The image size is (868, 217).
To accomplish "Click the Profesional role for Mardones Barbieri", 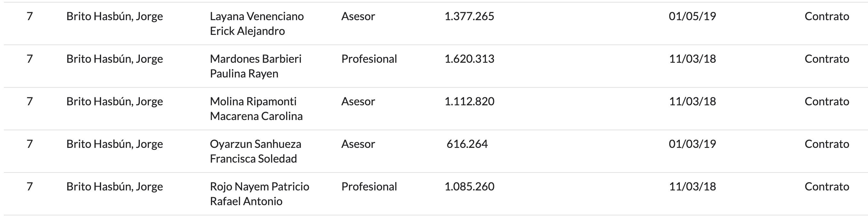I will [369, 59].
